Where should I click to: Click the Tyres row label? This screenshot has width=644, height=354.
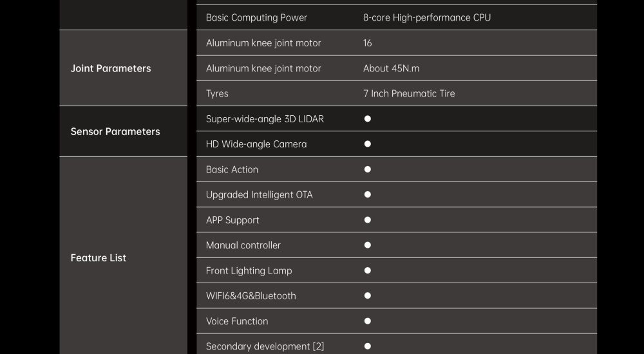pyautogui.click(x=217, y=93)
